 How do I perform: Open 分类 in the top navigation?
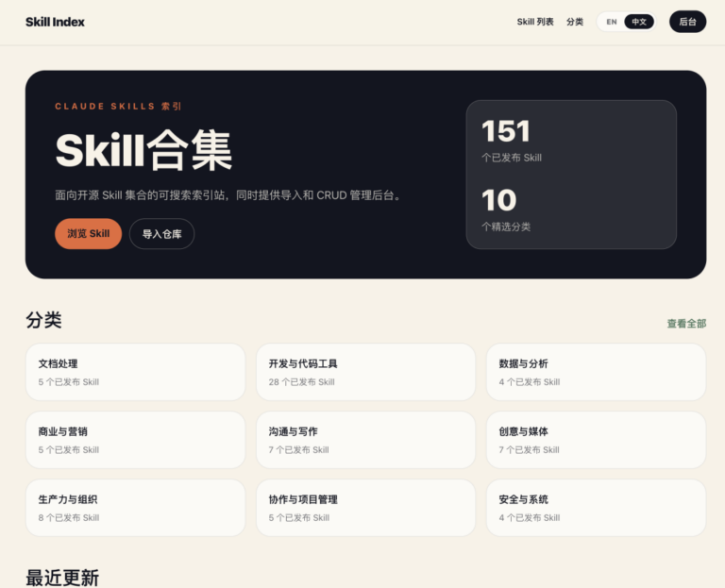[x=575, y=22]
